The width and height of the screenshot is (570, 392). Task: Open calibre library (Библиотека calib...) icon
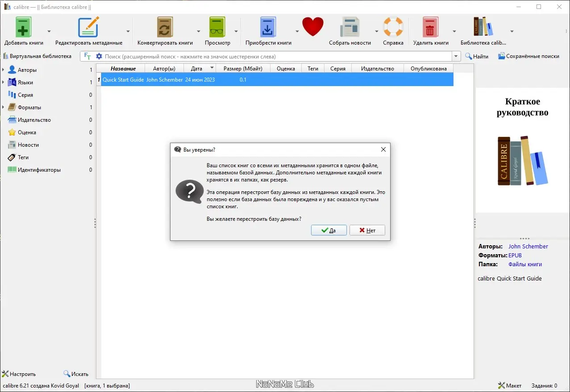pos(483,28)
